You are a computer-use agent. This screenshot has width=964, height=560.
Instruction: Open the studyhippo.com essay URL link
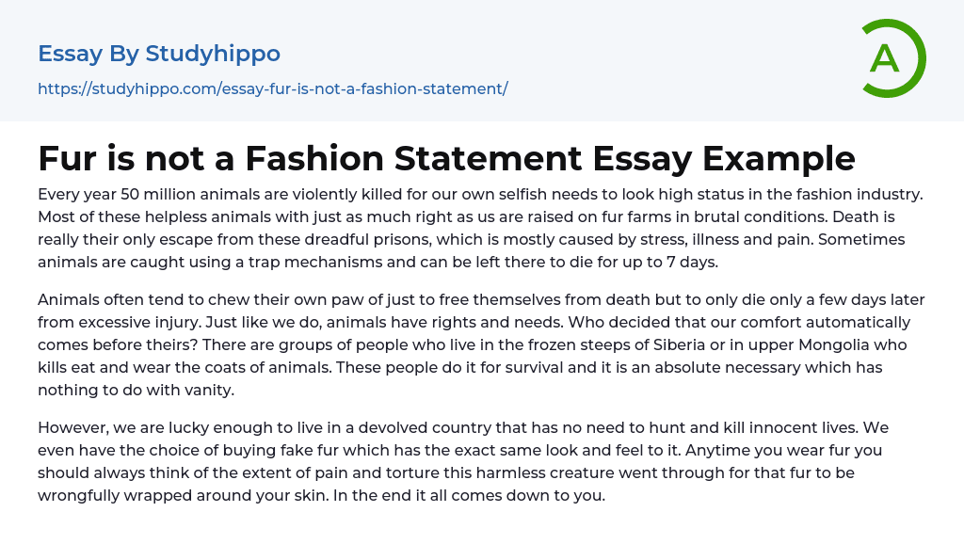272,88
